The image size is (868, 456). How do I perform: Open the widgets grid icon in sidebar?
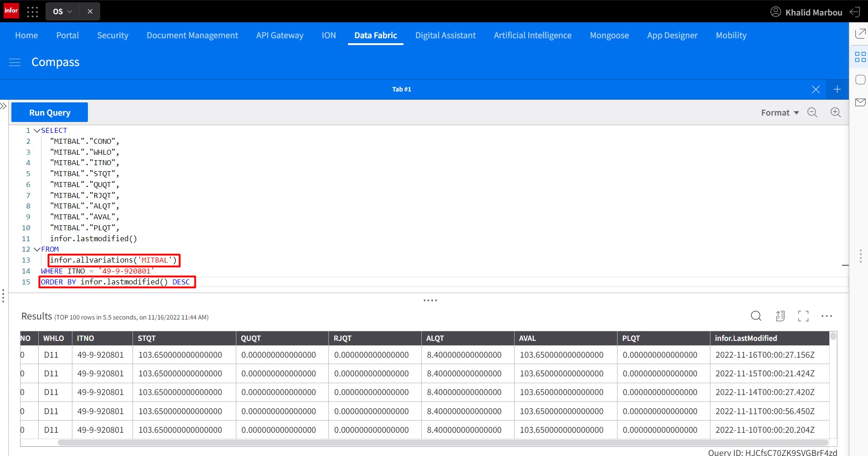click(860, 57)
